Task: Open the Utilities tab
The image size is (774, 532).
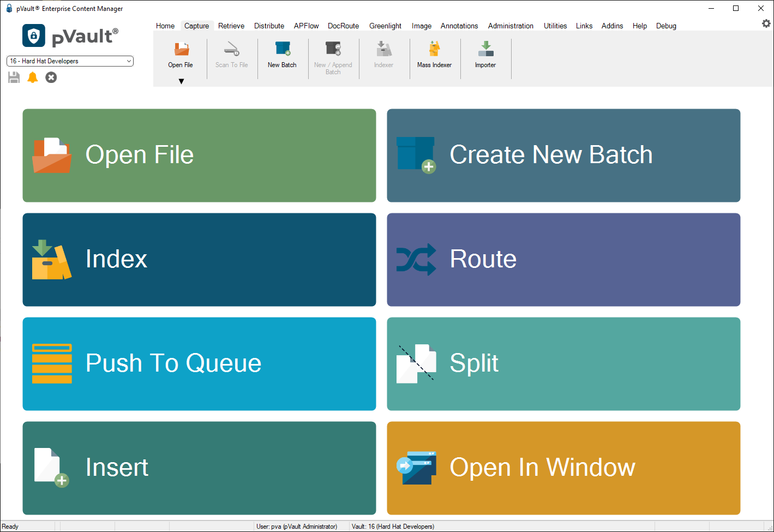Action: (555, 26)
